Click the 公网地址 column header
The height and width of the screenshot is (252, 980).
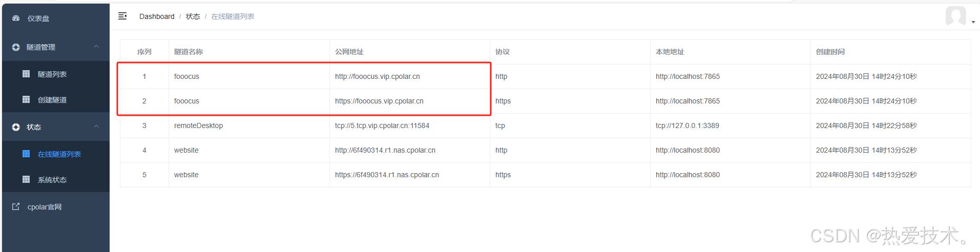pyautogui.click(x=349, y=52)
